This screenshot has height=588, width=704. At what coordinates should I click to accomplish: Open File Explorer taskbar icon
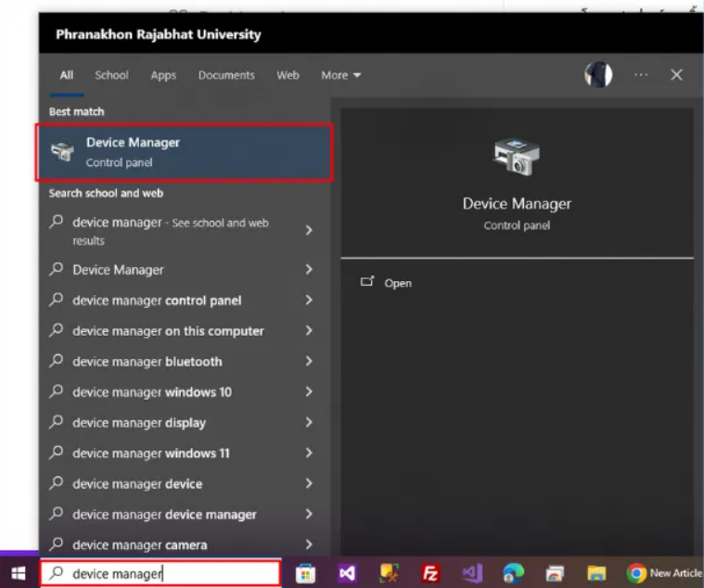click(x=596, y=574)
